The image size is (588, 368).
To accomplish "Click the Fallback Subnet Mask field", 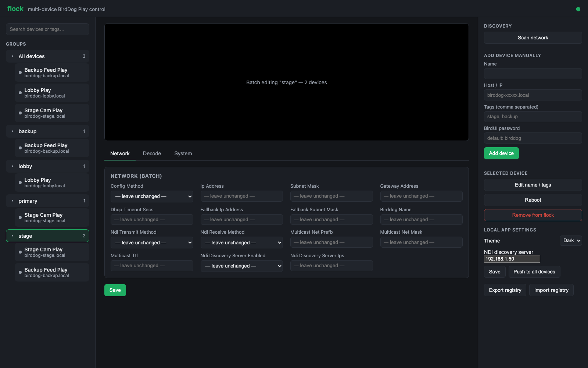I will click(331, 219).
